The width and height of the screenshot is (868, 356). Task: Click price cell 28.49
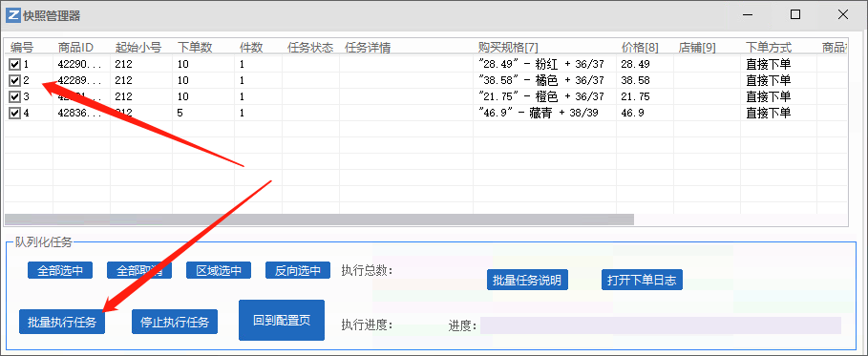coord(636,64)
